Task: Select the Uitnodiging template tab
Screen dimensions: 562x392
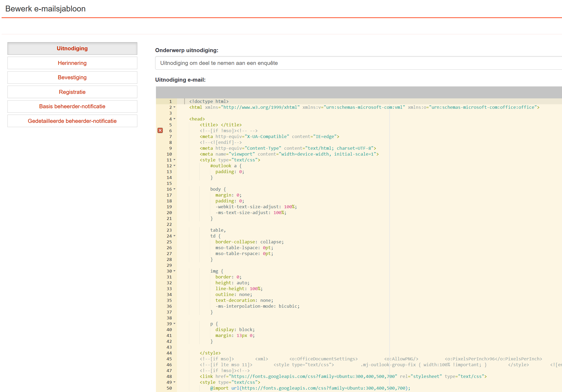Action: pos(72,48)
